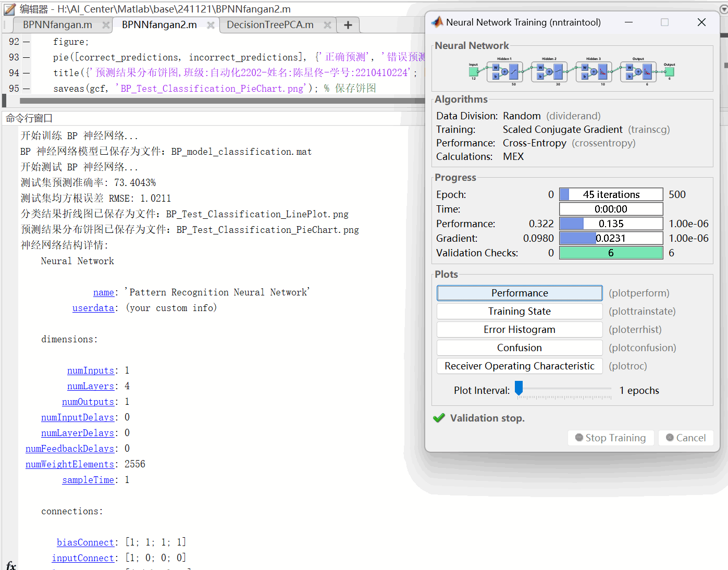Open the name property link
Screen dimensions: 728x570
tap(104, 292)
